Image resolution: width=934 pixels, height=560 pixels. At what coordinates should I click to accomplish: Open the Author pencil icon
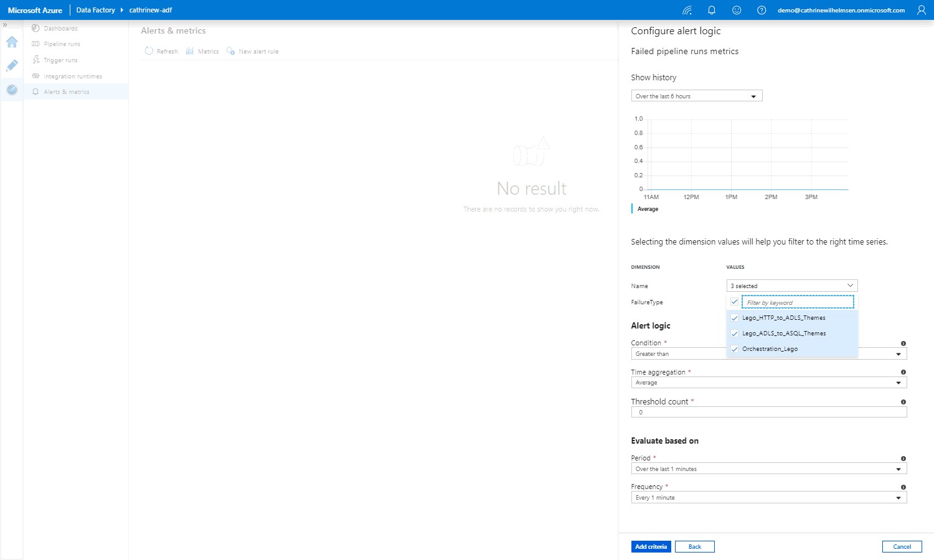tap(12, 66)
